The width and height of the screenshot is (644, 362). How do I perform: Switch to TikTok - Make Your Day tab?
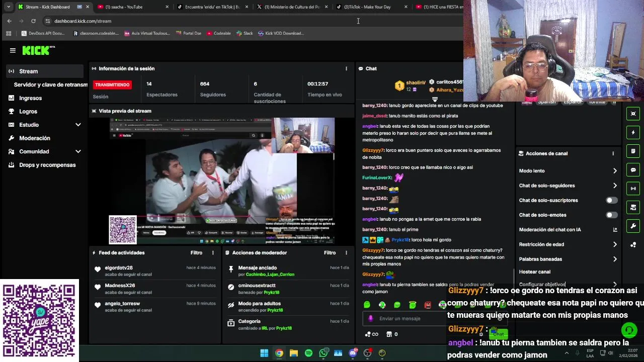pyautogui.click(x=371, y=7)
